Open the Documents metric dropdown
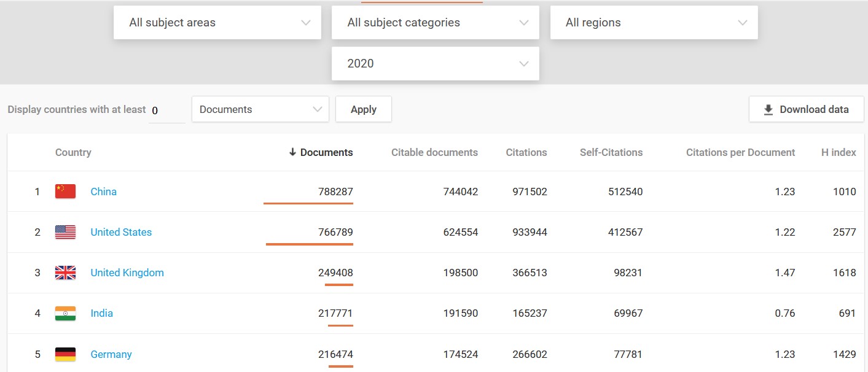The image size is (868, 372). click(260, 109)
